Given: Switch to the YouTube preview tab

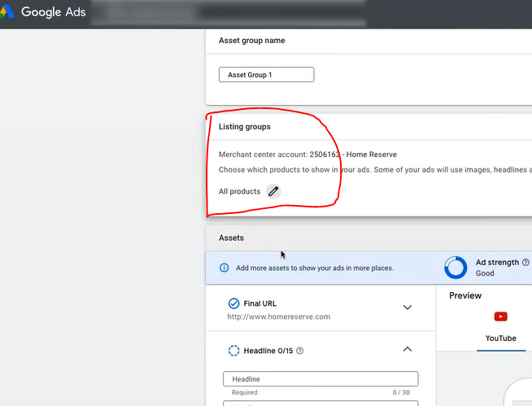Looking at the screenshot, I should coord(500,338).
